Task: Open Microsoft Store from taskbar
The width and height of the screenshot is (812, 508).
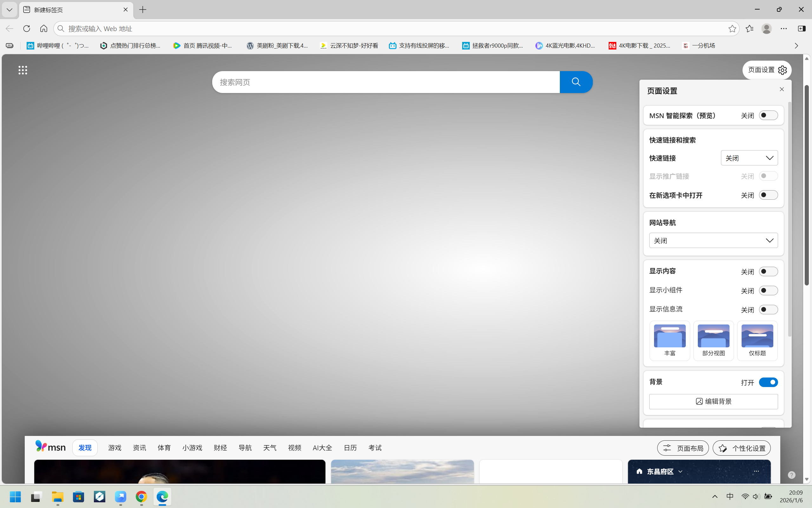Action: coord(79,497)
